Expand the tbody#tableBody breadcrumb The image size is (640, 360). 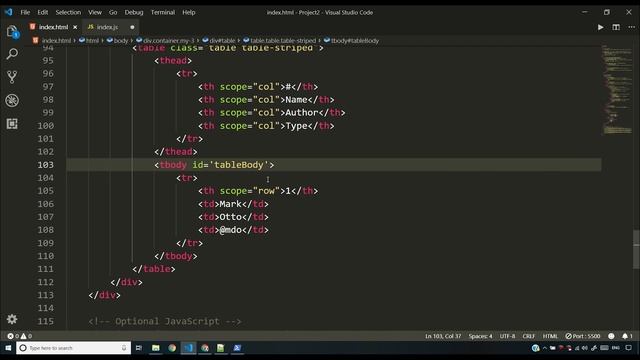tap(351, 40)
